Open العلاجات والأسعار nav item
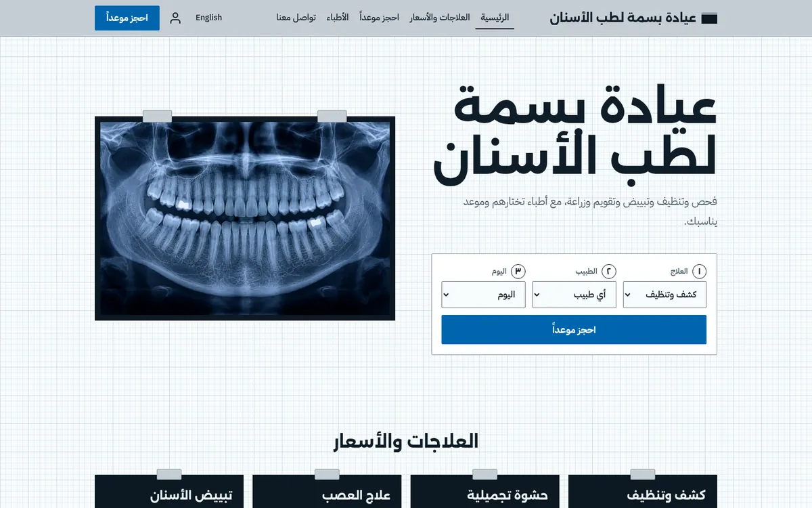 (x=440, y=18)
